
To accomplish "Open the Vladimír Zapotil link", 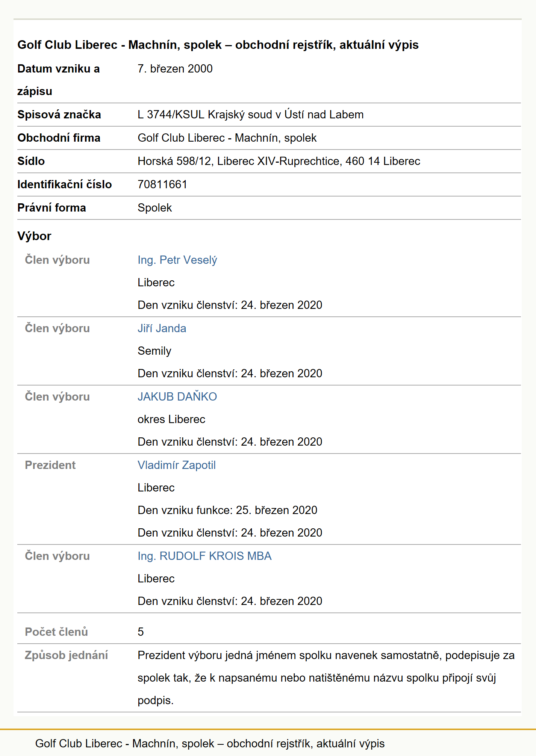I will (177, 465).
